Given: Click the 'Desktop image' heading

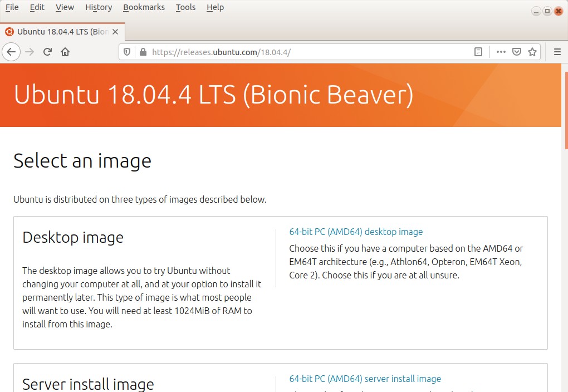Looking at the screenshot, I should (x=73, y=238).
